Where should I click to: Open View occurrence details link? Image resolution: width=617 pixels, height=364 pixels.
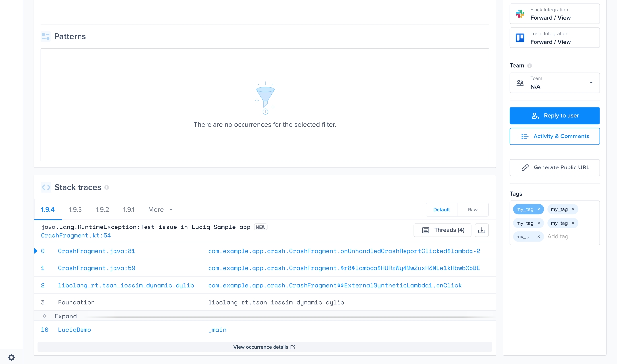point(264,347)
